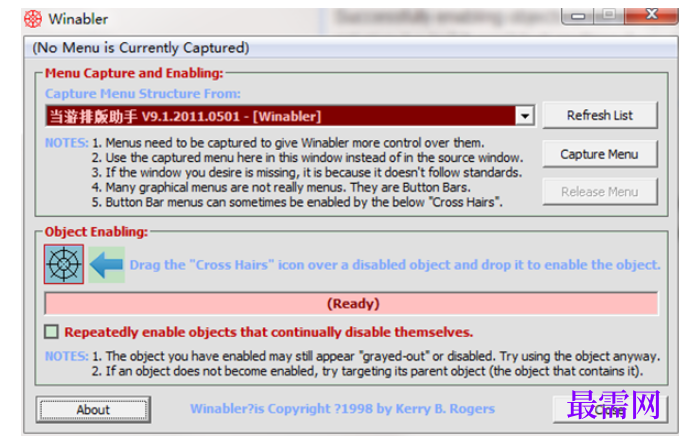Click the "Object Enabling:" heading
679x436 pixels.
point(96,232)
